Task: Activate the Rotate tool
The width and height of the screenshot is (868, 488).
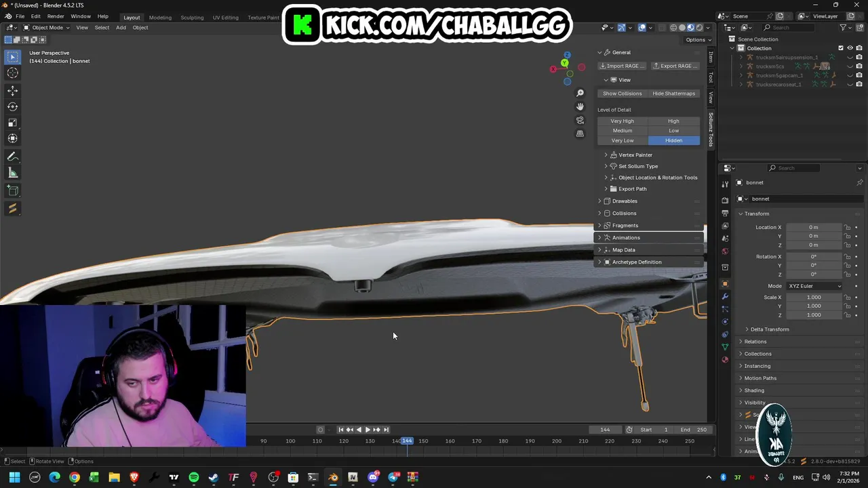Action: (13, 106)
